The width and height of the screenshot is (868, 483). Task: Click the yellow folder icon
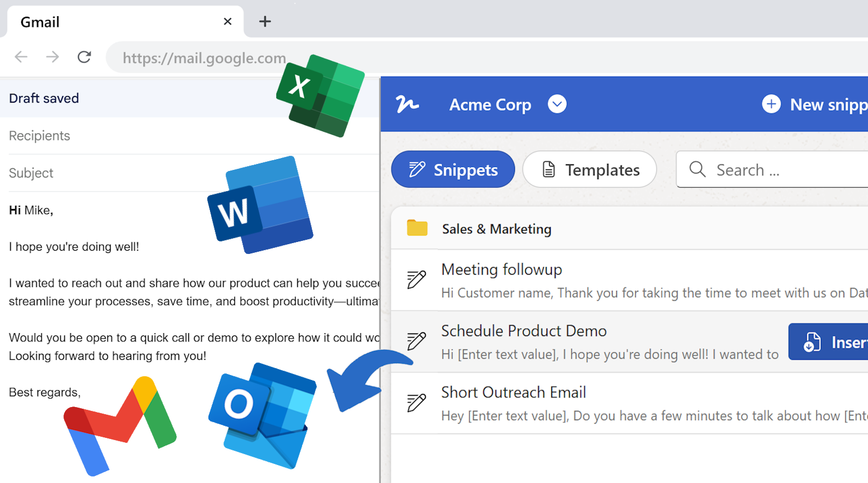(x=417, y=228)
